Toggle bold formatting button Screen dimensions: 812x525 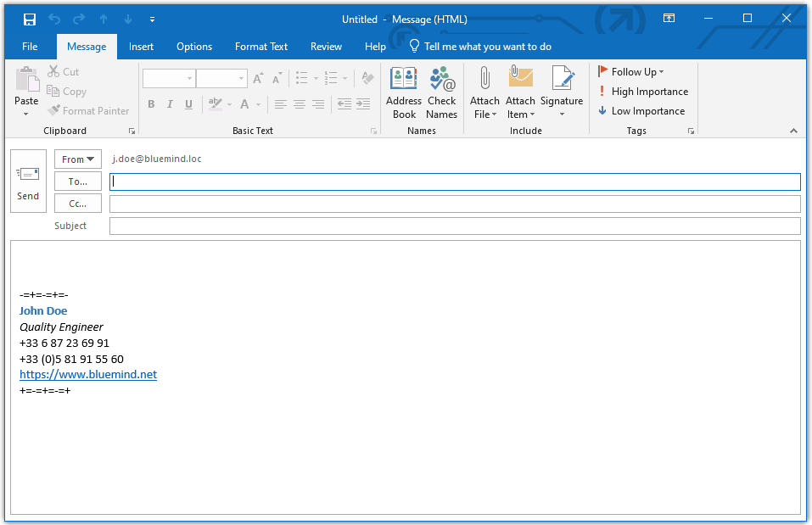click(x=151, y=104)
